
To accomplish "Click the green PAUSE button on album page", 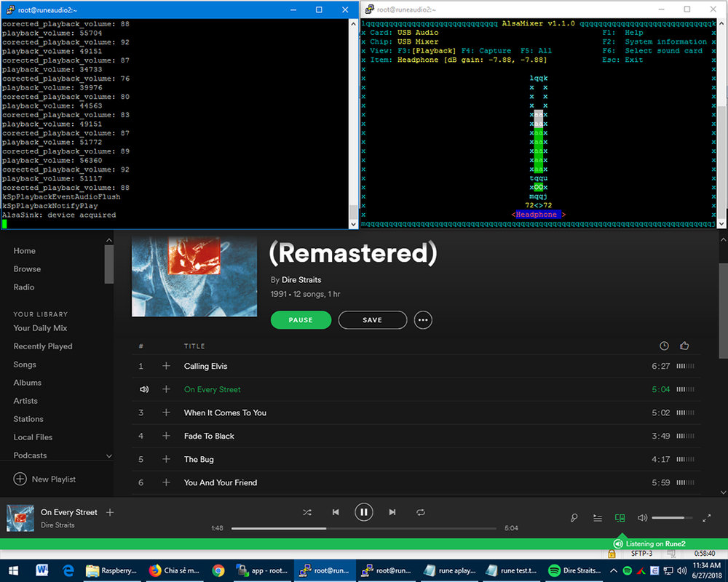I will 301,320.
